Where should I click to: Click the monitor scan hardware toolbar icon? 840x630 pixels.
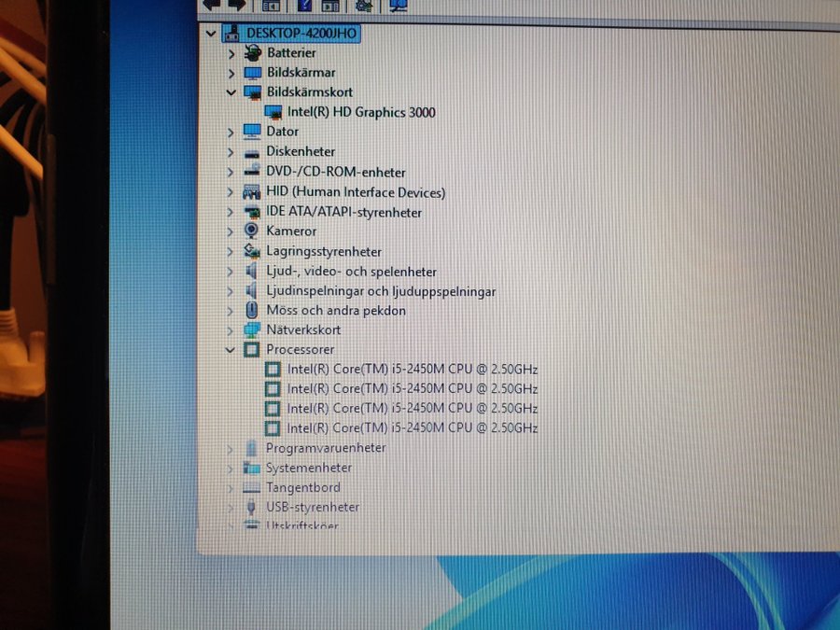[x=399, y=5]
